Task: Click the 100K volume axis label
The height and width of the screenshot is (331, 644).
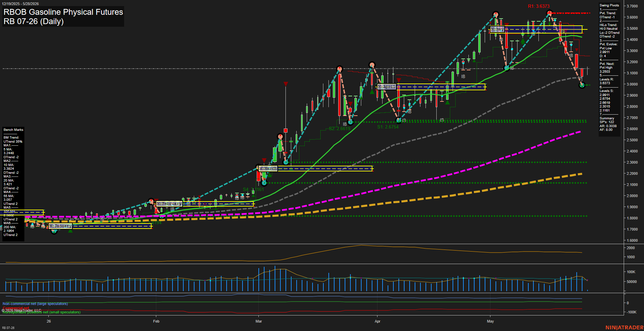Action: click(631, 272)
